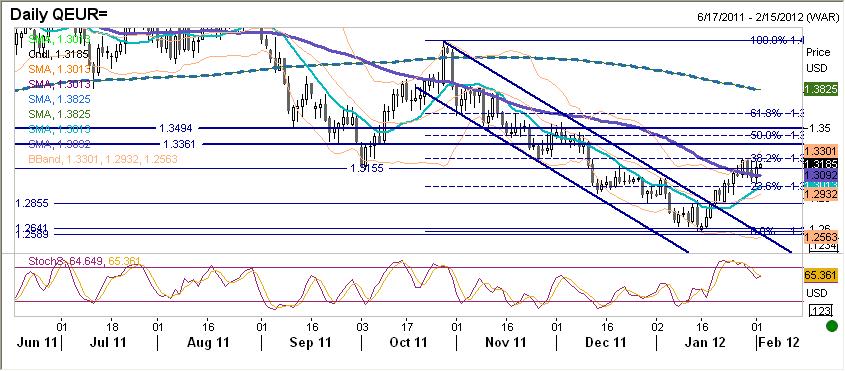Click the Price axis heading
Viewport: 845px width, 371px height.
(x=818, y=53)
